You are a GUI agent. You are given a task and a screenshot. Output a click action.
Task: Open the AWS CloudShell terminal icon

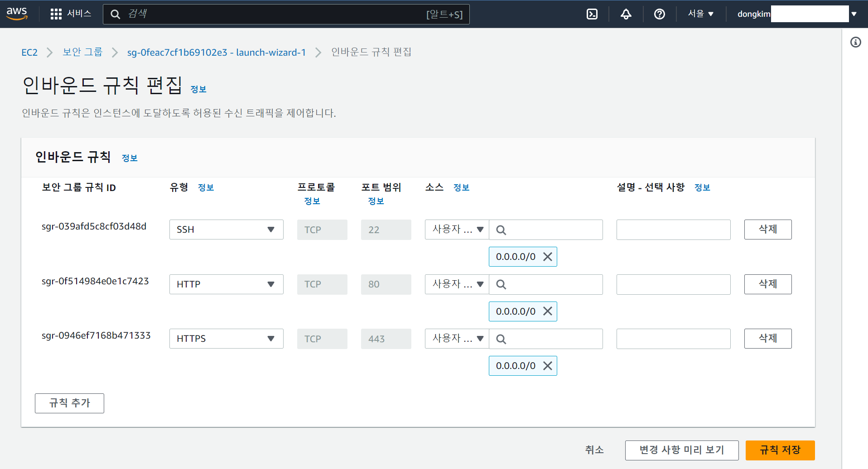tap(592, 14)
